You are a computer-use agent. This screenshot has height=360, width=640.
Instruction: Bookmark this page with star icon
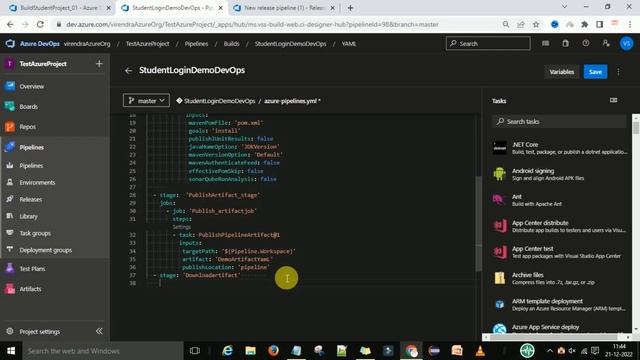click(536, 24)
